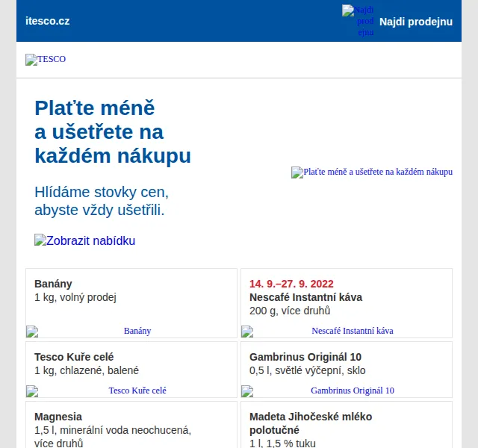This screenshot has height=448, width=478.
Task: Select the '200 g, více druhů' description
Action: tap(290, 311)
